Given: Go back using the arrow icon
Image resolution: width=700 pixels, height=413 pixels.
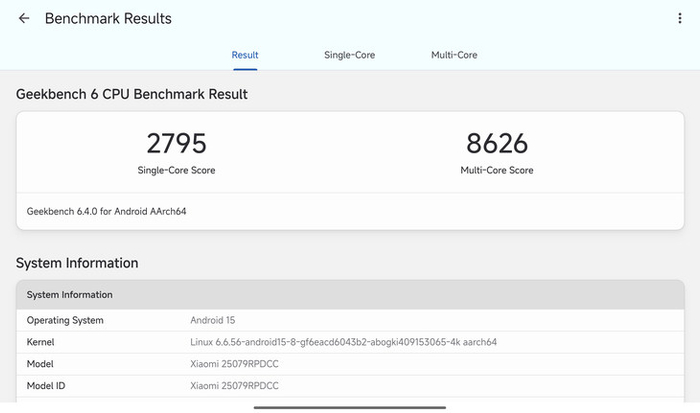Looking at the screenshot, I should point(24,18).
